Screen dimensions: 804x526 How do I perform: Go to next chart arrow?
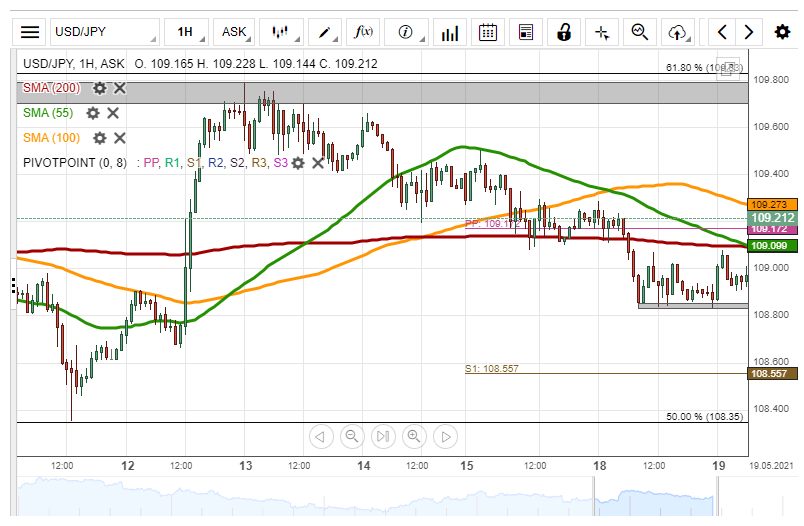(748, 32)
